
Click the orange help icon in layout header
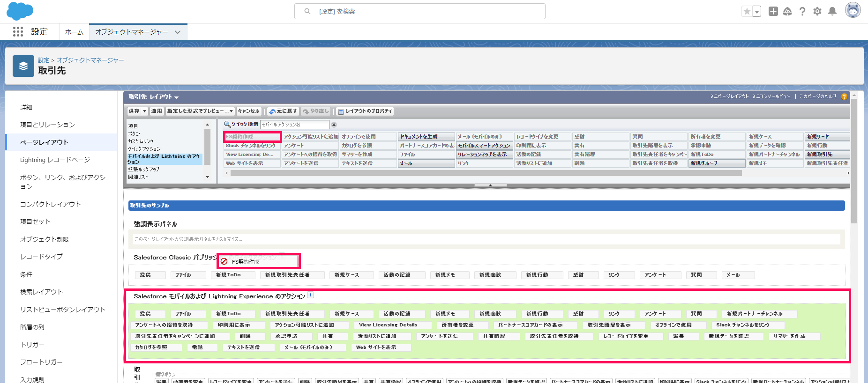click(844, 96)
